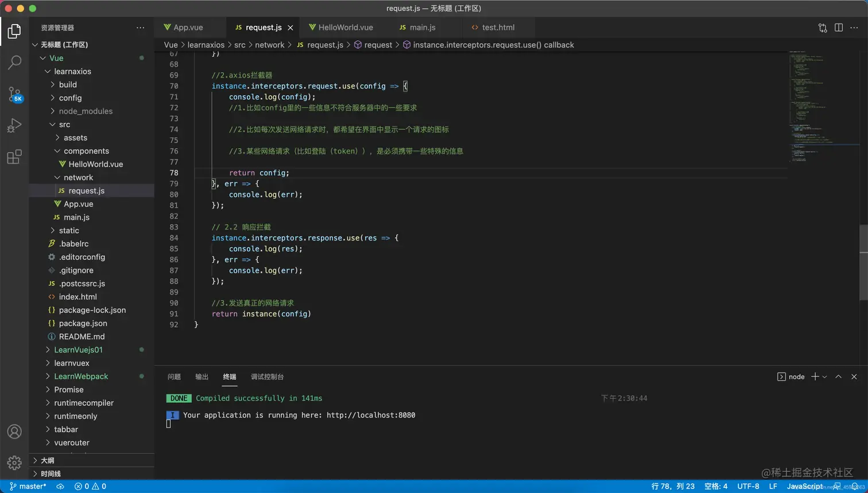Open Source Control view with 5K badge

pos(14,94)
